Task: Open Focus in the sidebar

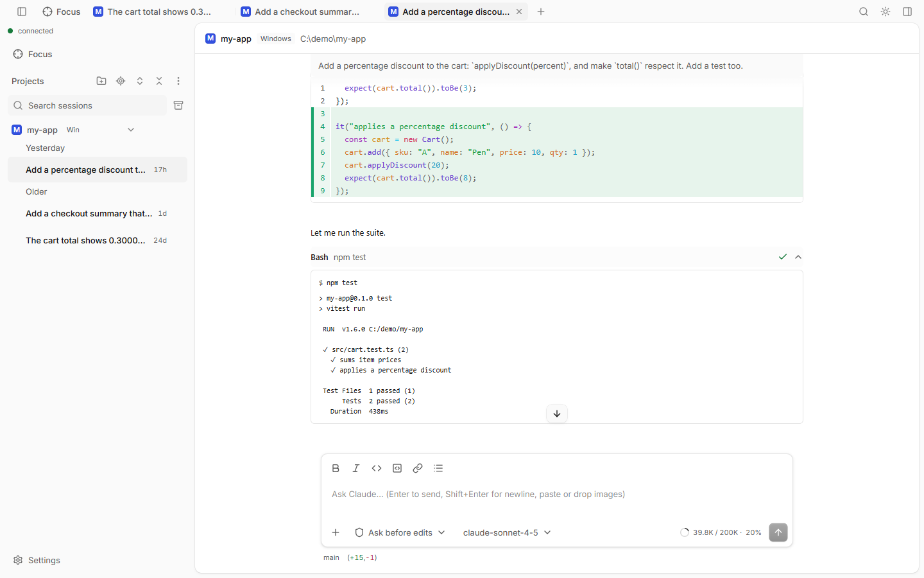Action: coord(33,54)
